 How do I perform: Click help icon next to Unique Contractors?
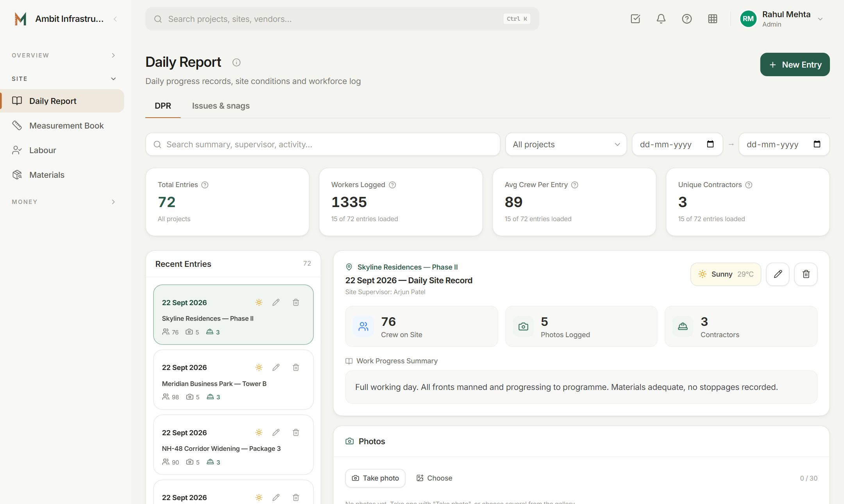[749, 185]
